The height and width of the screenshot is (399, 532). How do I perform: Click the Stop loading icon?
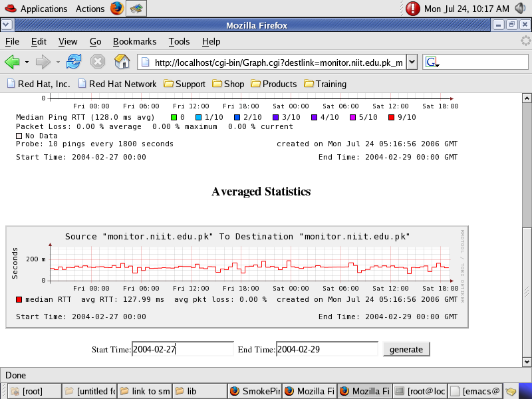point(98,62)
